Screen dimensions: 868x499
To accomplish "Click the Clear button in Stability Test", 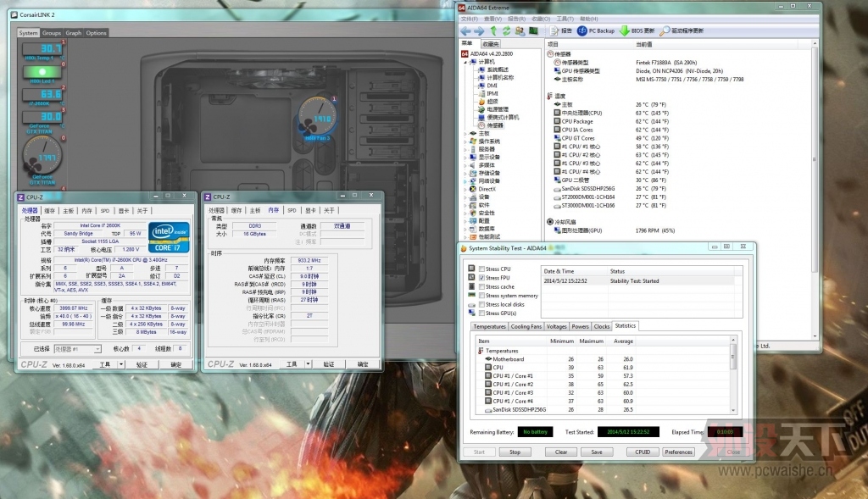I will [x=561, y=452].
